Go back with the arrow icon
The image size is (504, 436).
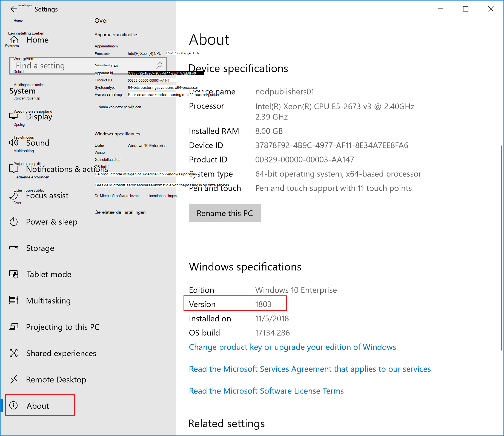tap(14, 9)
